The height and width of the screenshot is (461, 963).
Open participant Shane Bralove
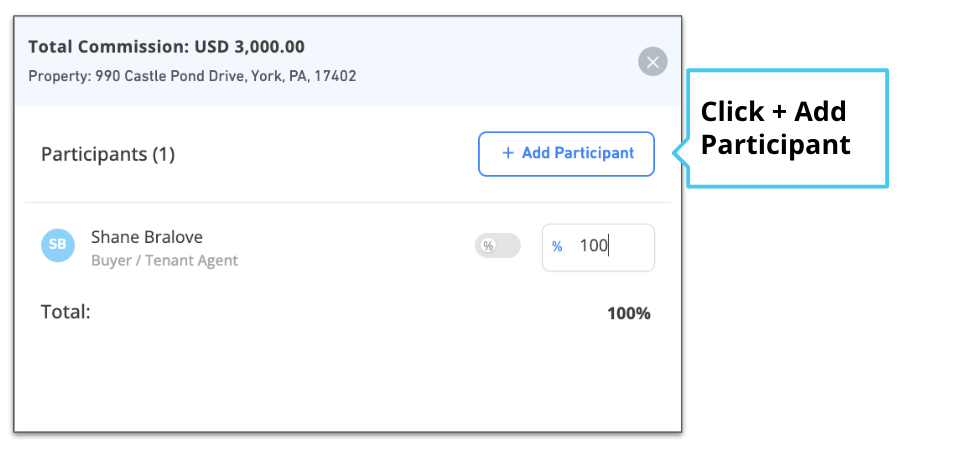click(147, 237)
